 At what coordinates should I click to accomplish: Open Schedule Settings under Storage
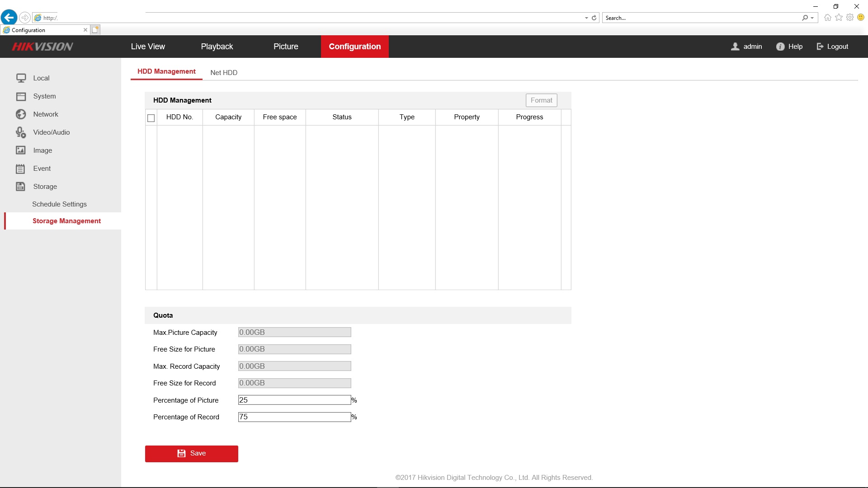click(59, 204)
